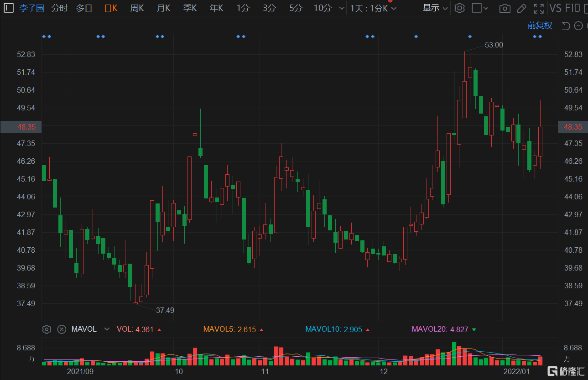Image resolution: width=588 pixels, height=380 pixels.
Task: Click the square layout icon
Action: [476, 8]
